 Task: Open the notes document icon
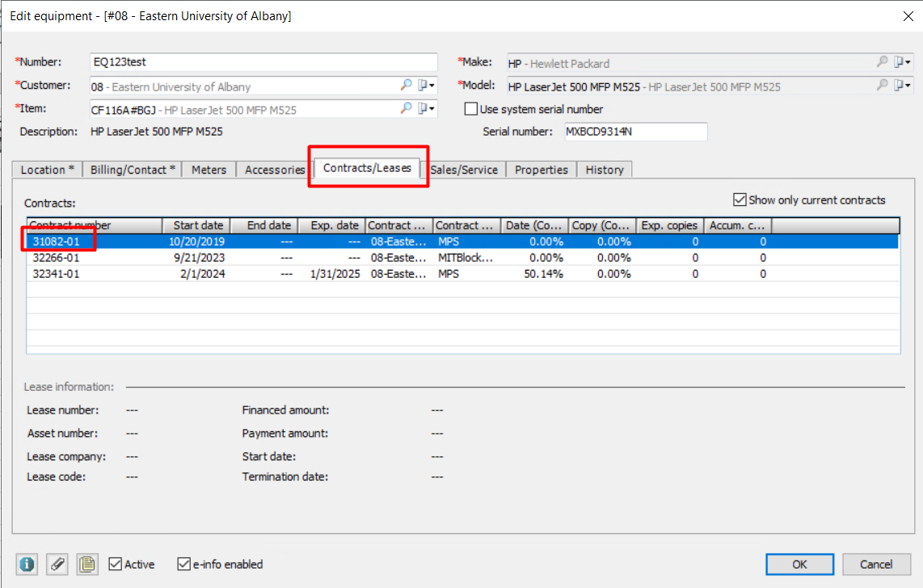click(87, 565)
